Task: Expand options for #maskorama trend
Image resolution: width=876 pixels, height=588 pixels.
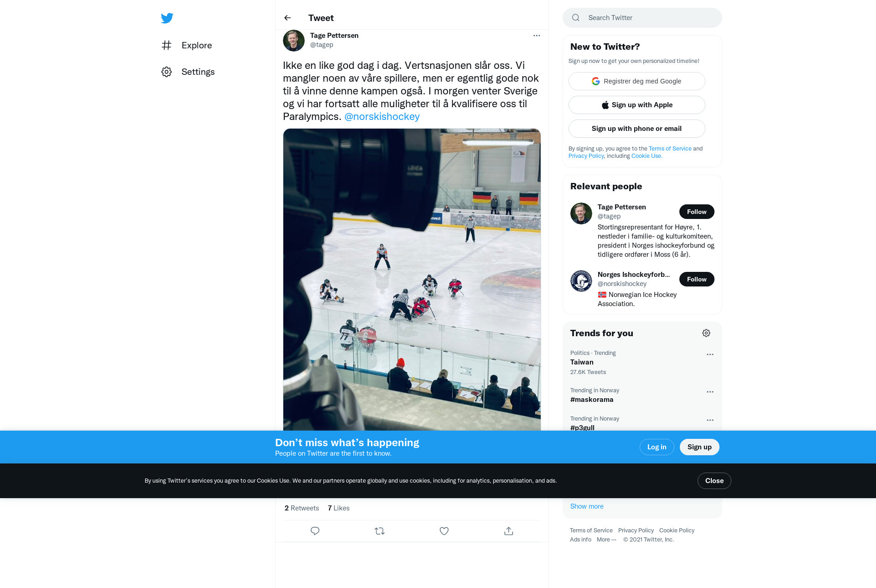Action: pos(710,392)
